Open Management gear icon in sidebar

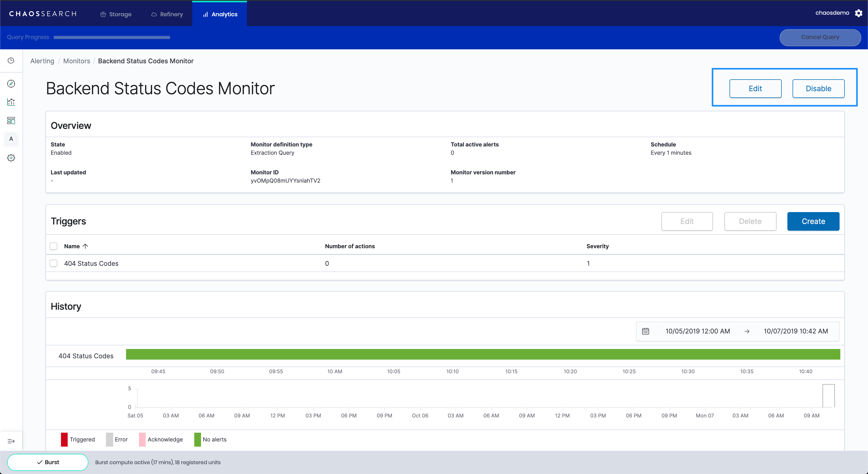click(x=11, y=158)
